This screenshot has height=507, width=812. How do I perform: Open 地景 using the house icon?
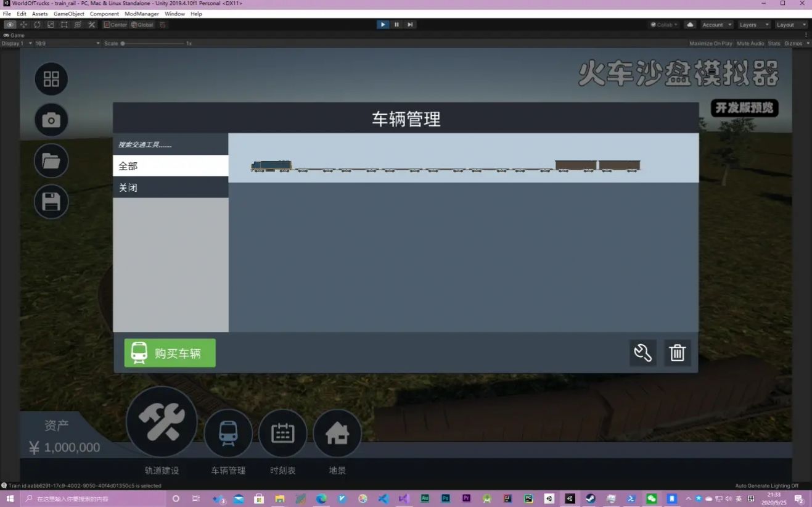coord(337,433)
